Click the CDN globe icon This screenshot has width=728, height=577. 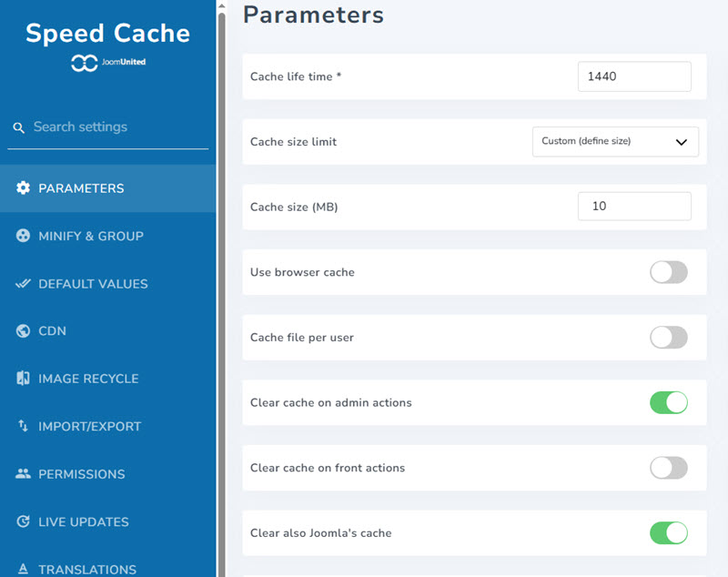point(24,331)
